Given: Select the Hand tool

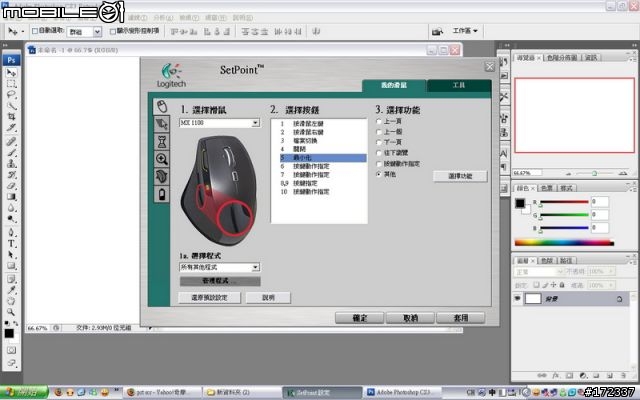Looking at the screenshot, I should 11,301.
